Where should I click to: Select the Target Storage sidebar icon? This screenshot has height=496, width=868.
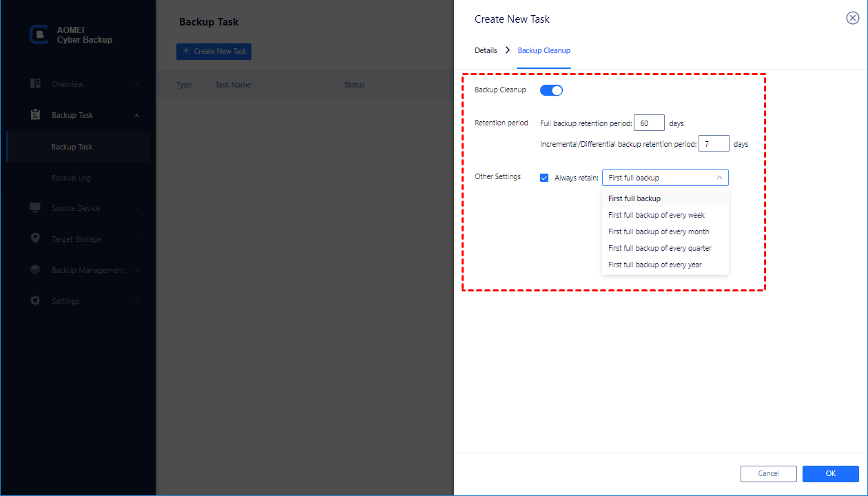[x=34, y=238]
